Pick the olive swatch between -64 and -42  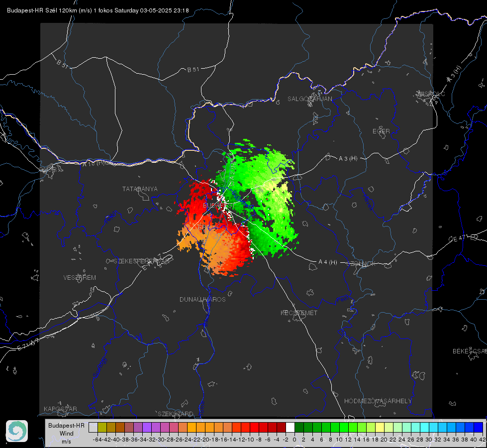pyautogui.click(x=102, y=427)
